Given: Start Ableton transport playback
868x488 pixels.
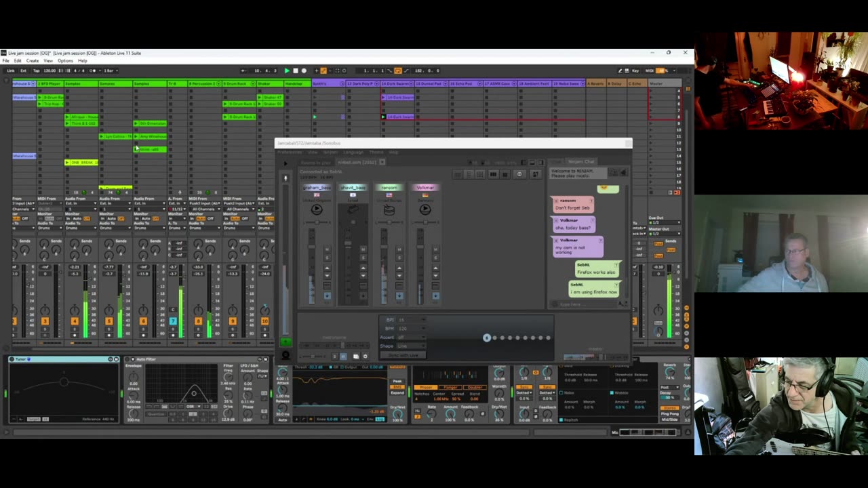Looking at the screenshot, I should pyautogui.click(x=287, y=70).
